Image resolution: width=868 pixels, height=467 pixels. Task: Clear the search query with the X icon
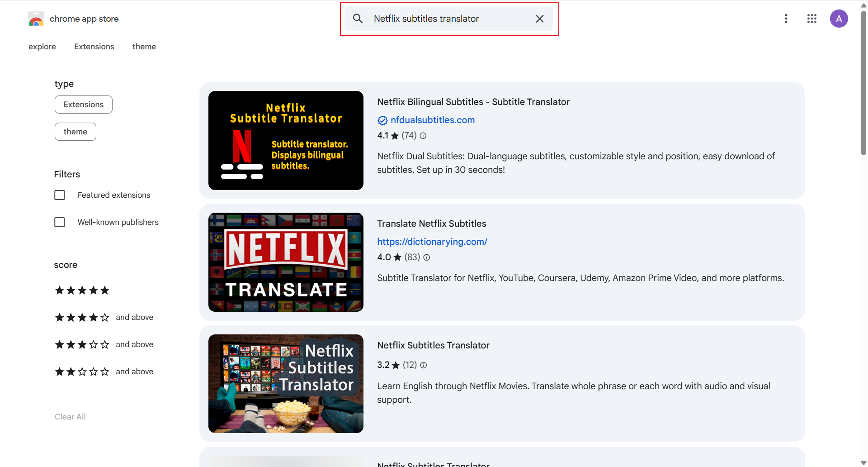[539, 19]
